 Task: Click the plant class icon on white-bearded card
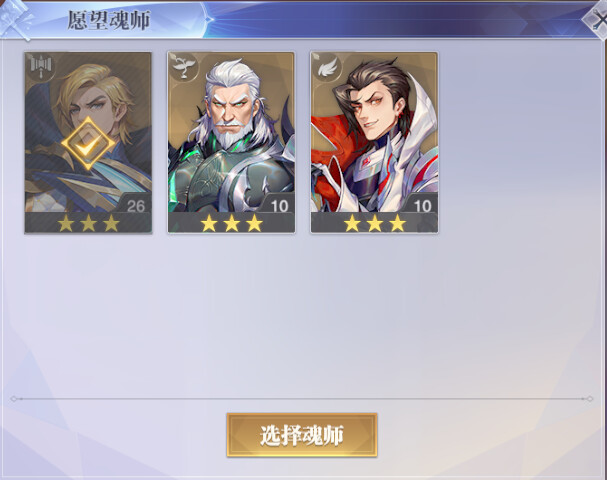click(x=184, y=66)
